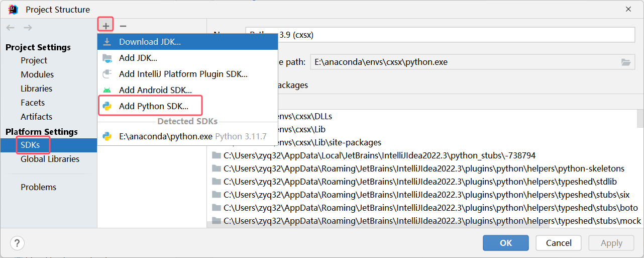This screenshot has height=258, width=644.
Task: Click the folder icon beside Add JDK
Action: tap(107, 58)
